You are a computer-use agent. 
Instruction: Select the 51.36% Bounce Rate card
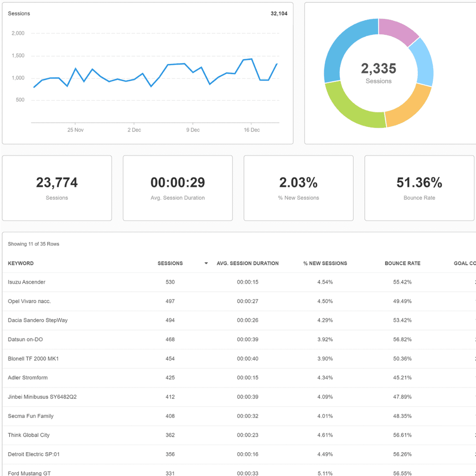tap(419, 188)
